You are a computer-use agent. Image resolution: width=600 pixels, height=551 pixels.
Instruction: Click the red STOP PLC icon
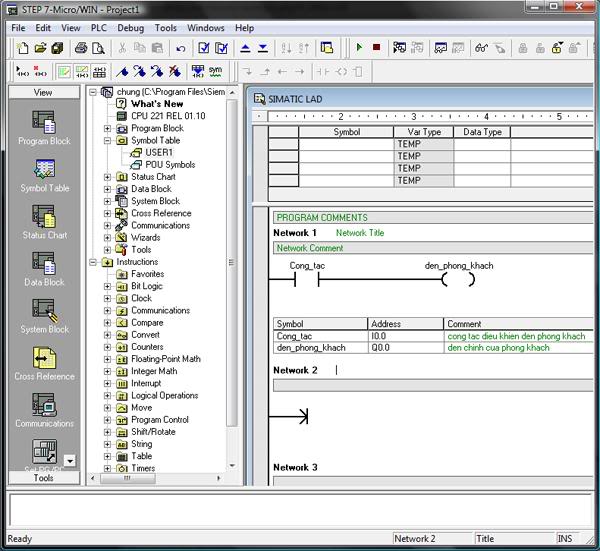377,47
